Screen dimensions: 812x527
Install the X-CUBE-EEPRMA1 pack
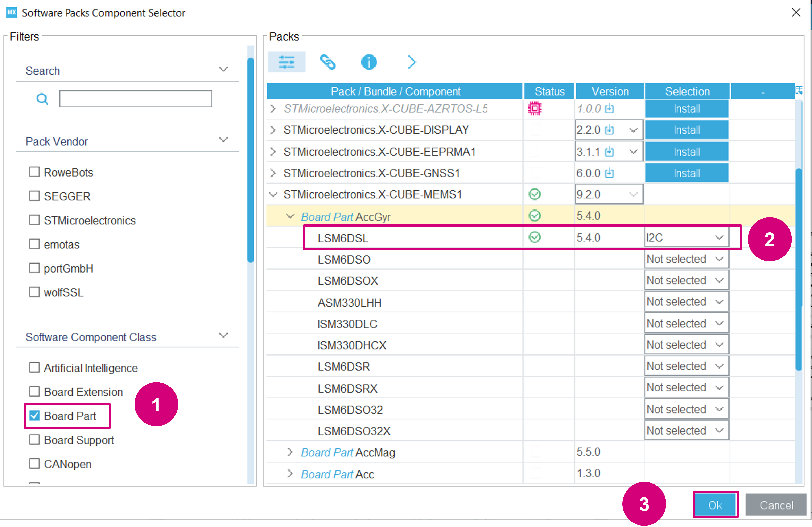[x=687, y=152]
